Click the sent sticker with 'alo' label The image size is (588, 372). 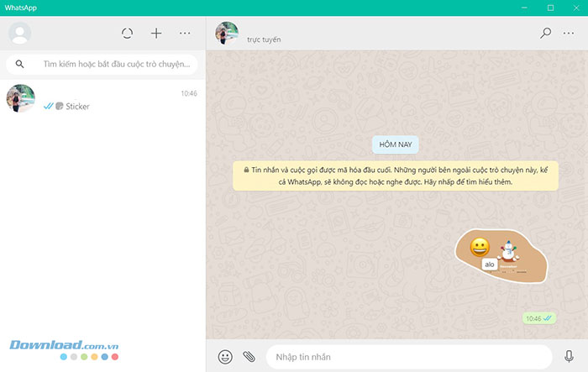[501, 256]
